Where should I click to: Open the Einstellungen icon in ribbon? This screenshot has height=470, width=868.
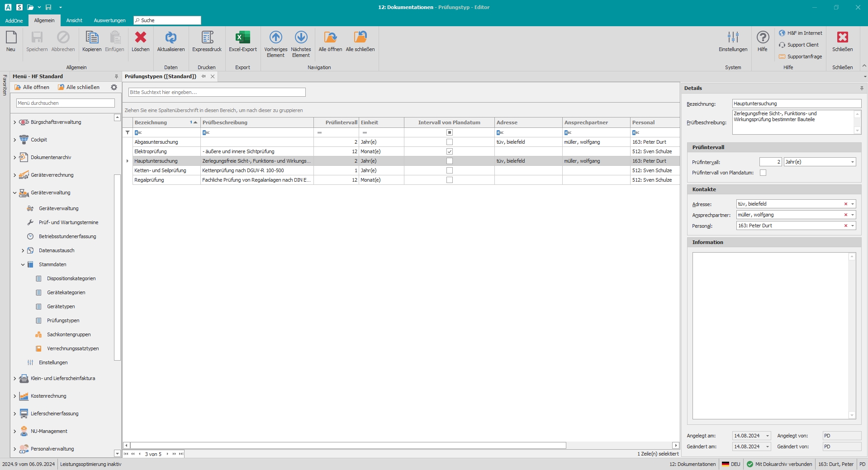(733, 38)
